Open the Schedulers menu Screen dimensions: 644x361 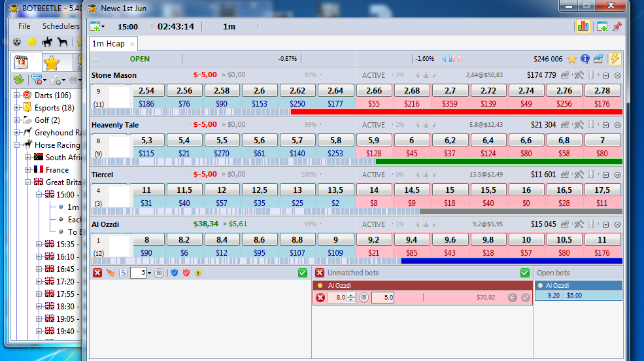point(61,26)
